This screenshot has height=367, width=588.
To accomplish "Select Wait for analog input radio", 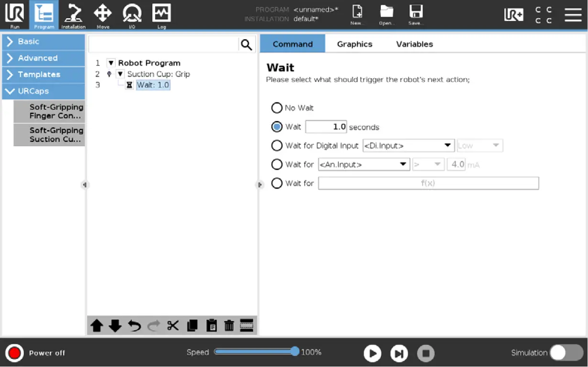I will 277,164.
